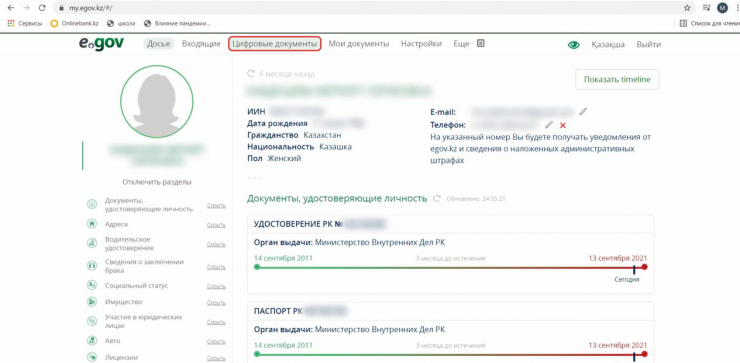
Task: Switch to the Входящие tab
Action: pos(201,44)
